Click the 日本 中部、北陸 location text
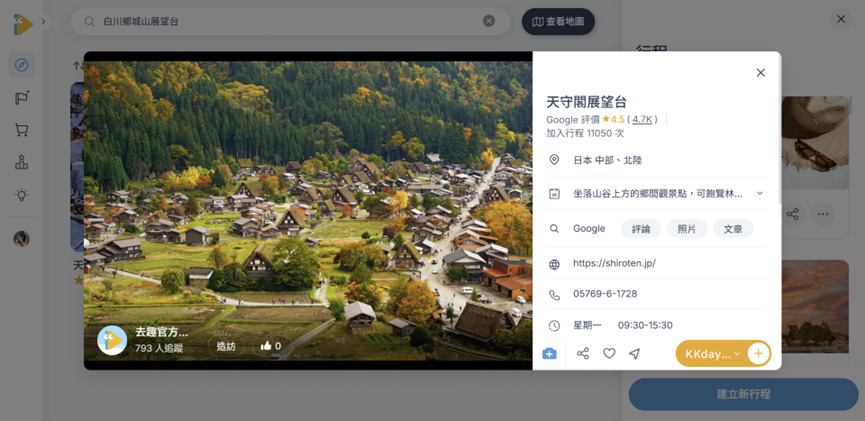The image size is (865, 421). pyautogui.click(x=607, y=161)
